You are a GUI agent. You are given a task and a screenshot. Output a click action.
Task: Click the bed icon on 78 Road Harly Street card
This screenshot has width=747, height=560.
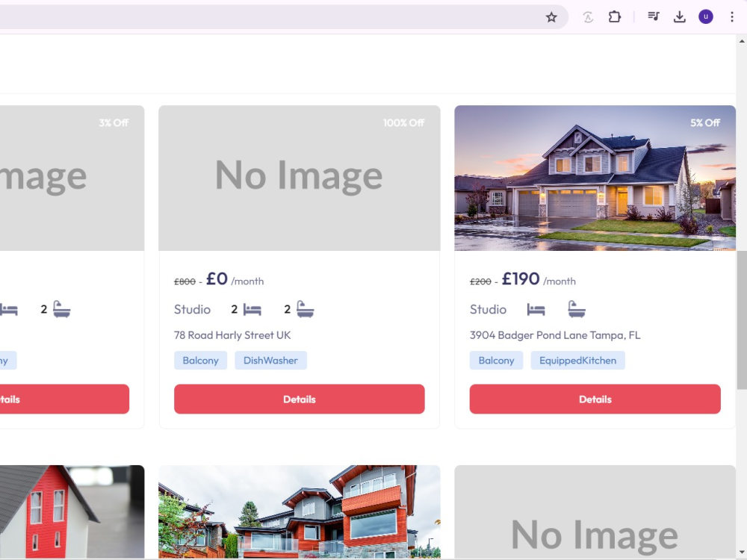[252, 310]
